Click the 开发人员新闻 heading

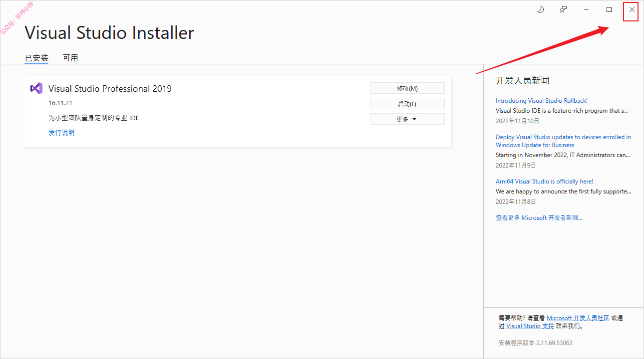(523, 81)
